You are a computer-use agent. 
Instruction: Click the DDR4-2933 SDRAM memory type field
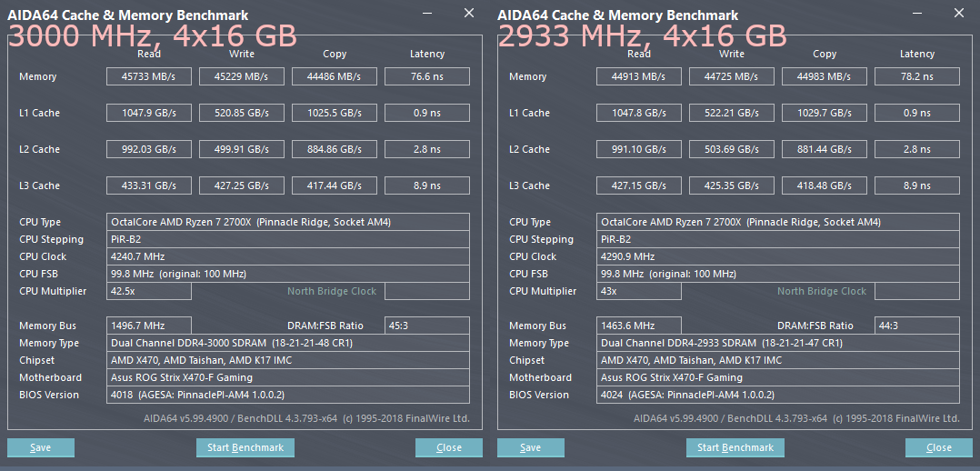tap(777, 343)
